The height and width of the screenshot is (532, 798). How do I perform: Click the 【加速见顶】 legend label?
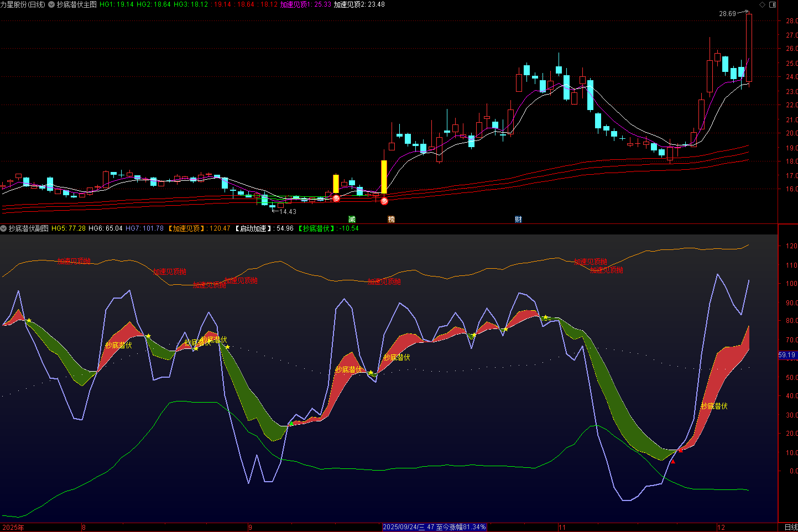pyautogui.click(x=186, y=228)
